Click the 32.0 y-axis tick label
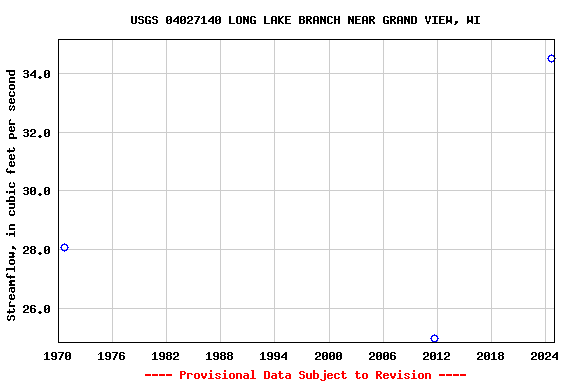The image size is (576, 384). pos(36,133)
